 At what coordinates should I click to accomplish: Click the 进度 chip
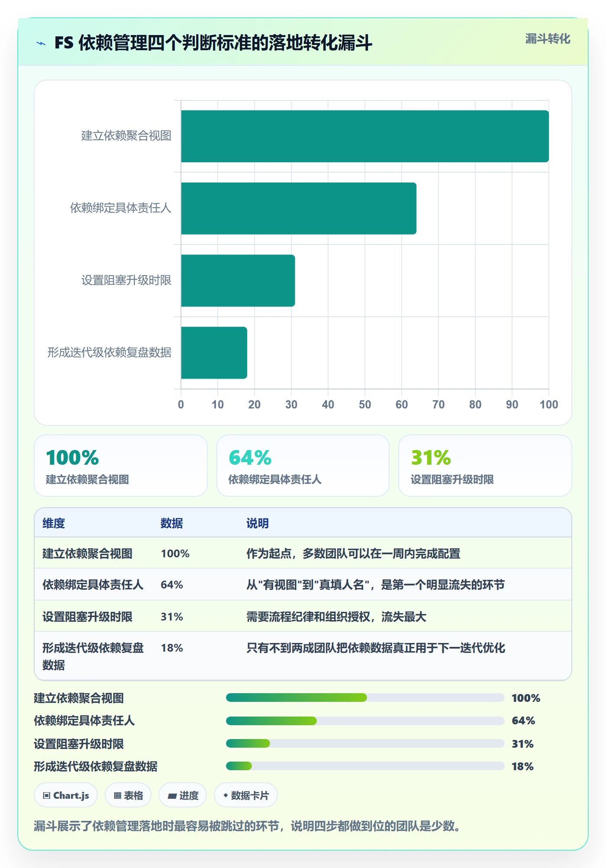pyautogui.click(x=183, y=795)
